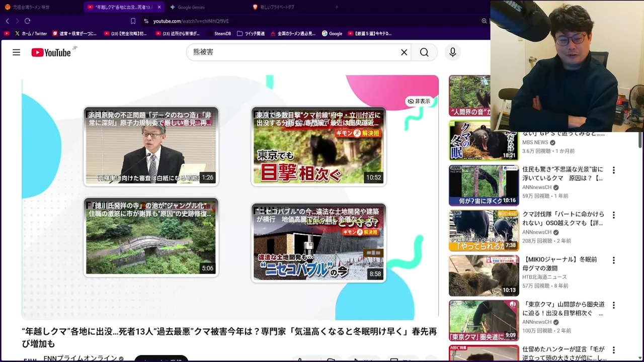Open 東京クマ 圏央道に 9:09 thumbnail

pyautogui.click(x=484, y=320)
